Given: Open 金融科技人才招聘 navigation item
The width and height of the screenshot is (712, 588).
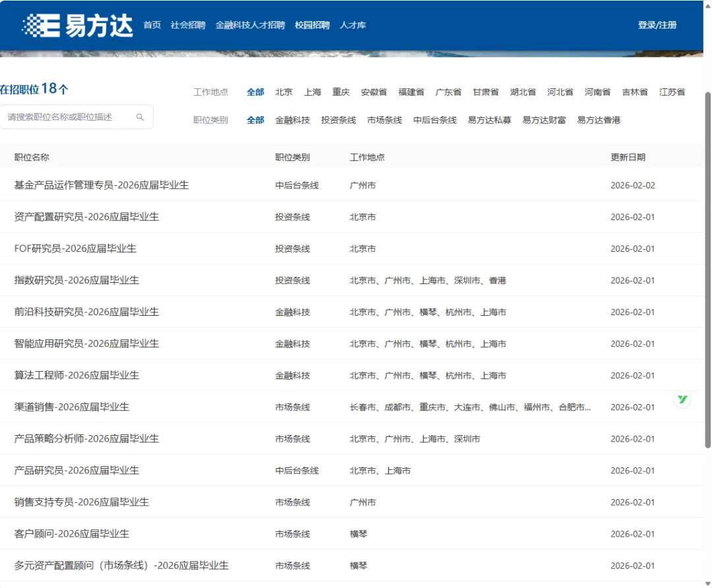Looking at the screenshot, I should [x=251, y=25].
